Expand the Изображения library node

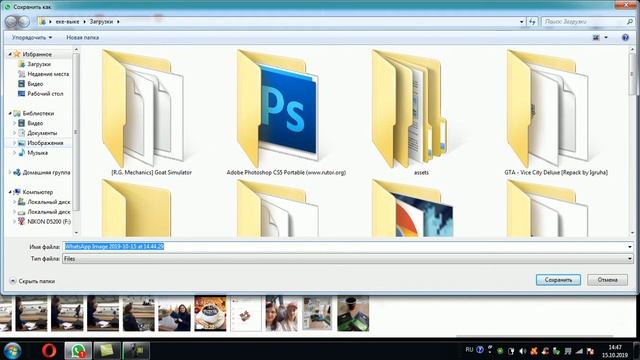(15, 143)
